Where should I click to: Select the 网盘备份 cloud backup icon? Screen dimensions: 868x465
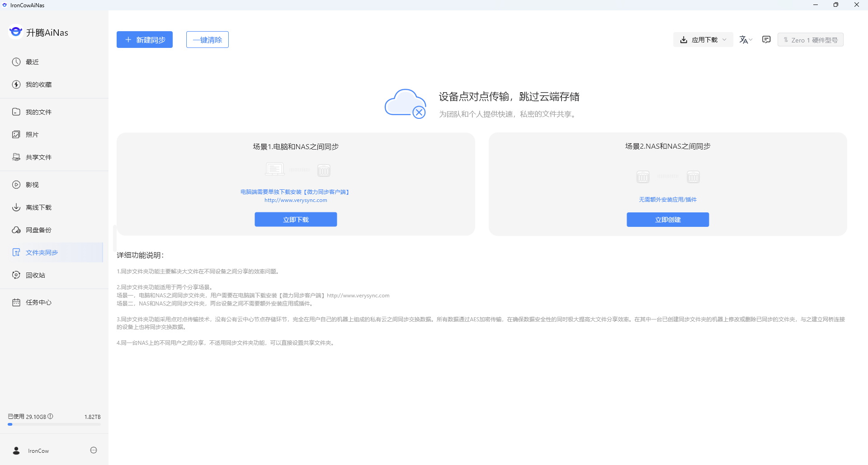(16, 230)
